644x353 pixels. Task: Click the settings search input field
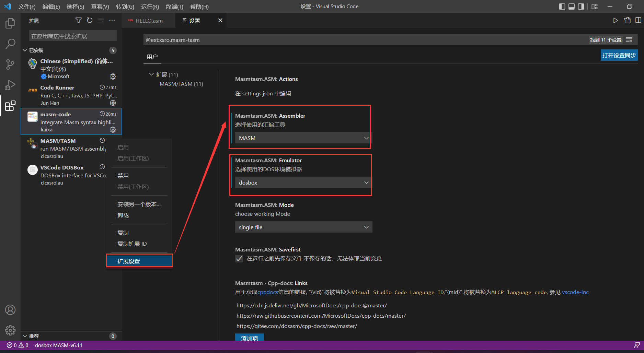point(366,40)
